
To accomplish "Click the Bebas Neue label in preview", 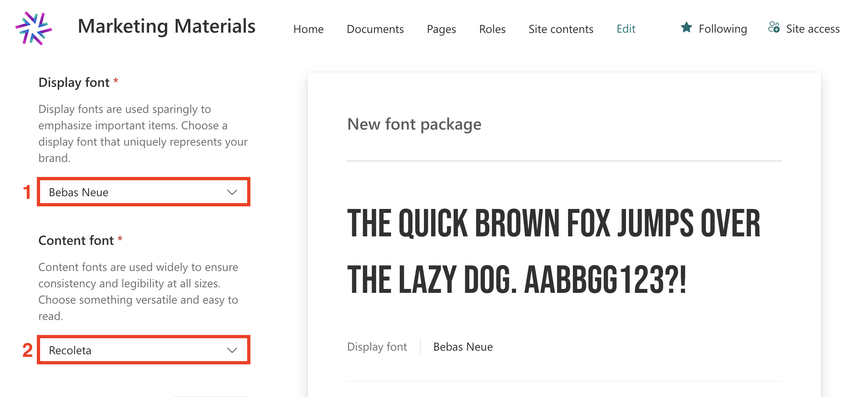I will [x=463, y=347].
